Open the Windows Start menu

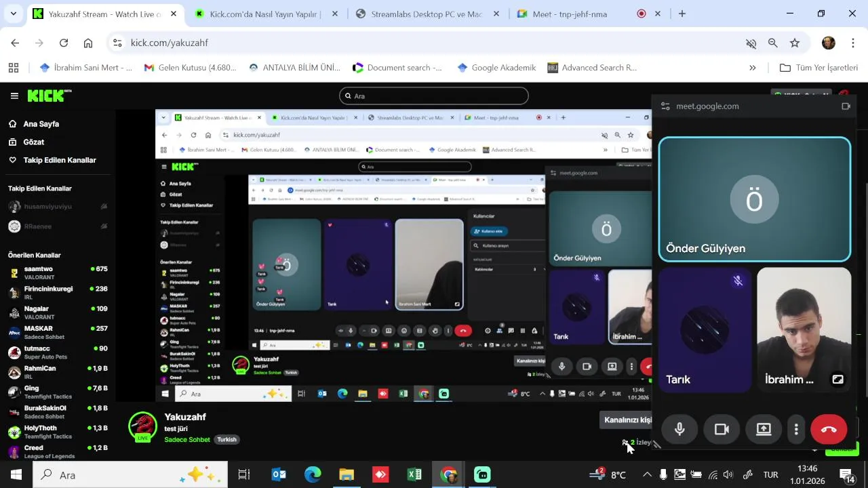(16, 474)
